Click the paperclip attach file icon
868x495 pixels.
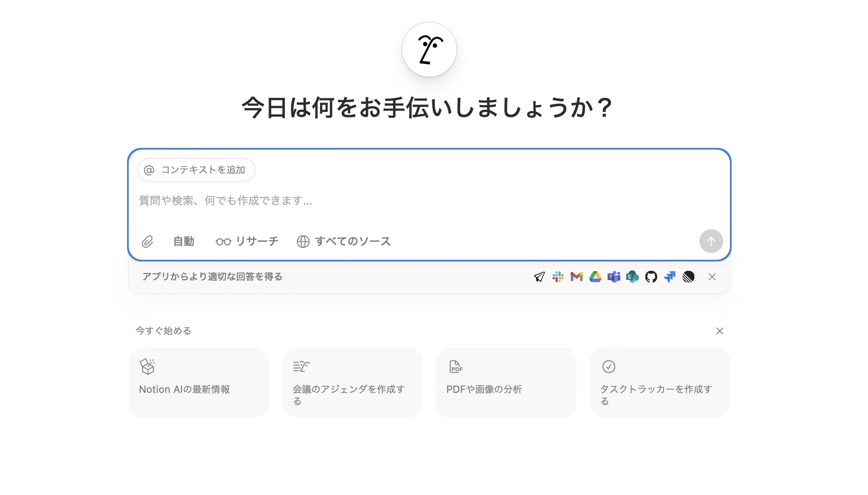tap(147, 242)
